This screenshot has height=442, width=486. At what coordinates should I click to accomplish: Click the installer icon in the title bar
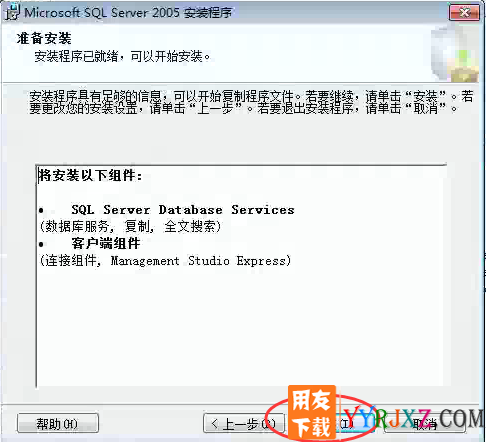point(13,13)
